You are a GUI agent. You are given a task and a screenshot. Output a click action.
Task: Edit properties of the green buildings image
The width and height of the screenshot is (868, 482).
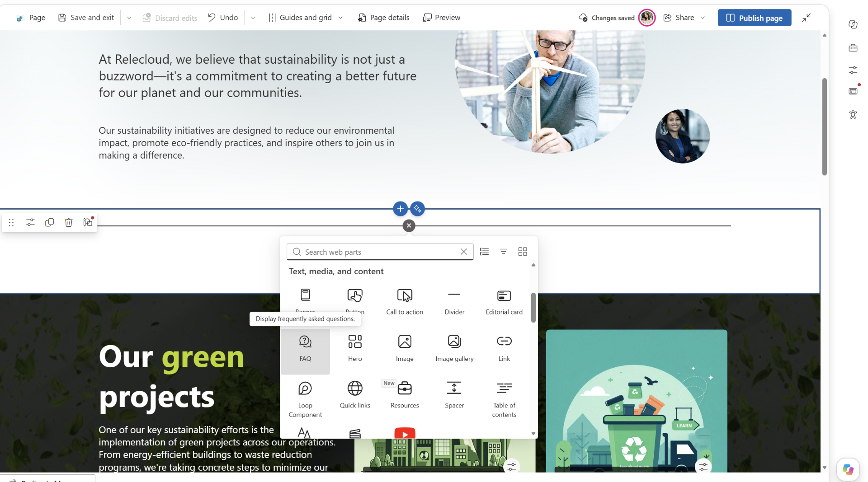[x=512, y=467]
